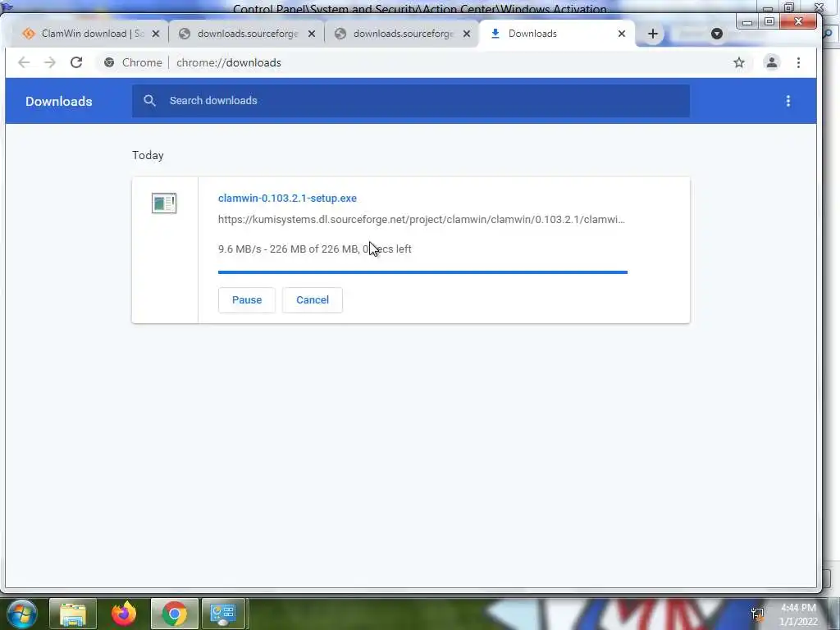
Task: Switch to the first downloads.sourceforge tab
Action: click(246, 34)
